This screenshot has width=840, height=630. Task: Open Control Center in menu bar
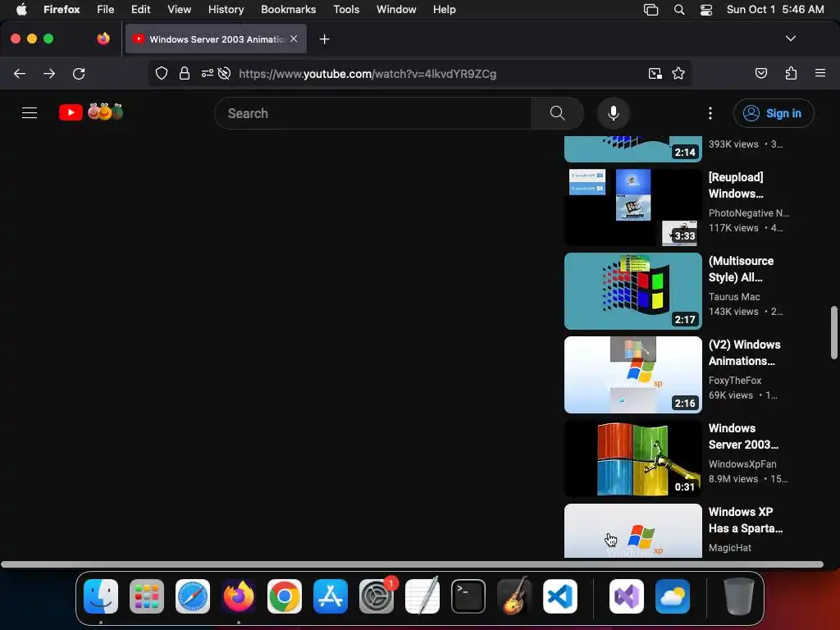coord(706,10)
